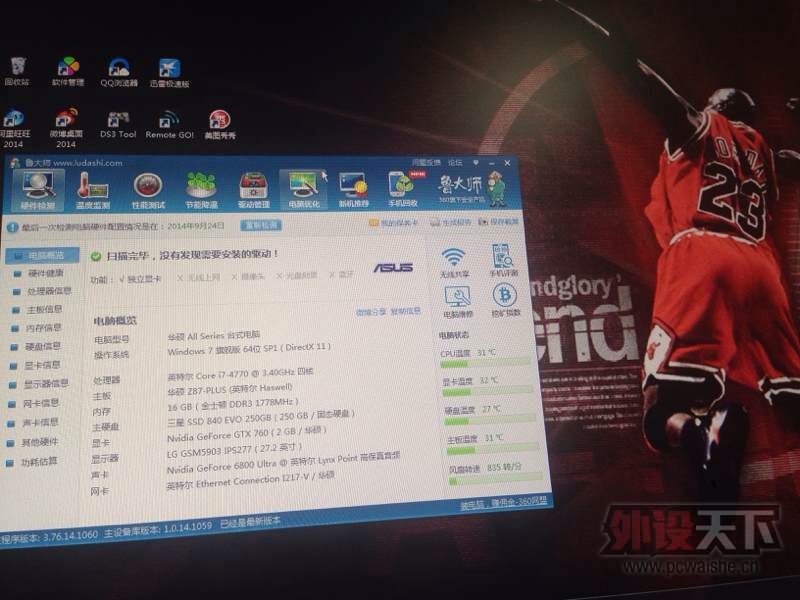This screenshot has width=800, height=600.
Task: Open the 美图秀秀 desktop shortcut
Action: pyautogui.click(x=220, y=125)
